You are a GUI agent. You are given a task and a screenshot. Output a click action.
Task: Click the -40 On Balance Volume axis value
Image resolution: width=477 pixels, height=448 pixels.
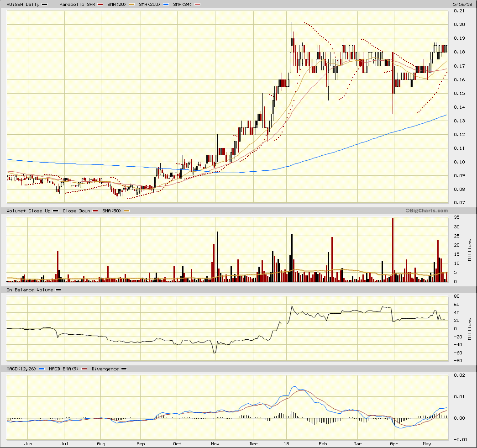pos(458,345)
